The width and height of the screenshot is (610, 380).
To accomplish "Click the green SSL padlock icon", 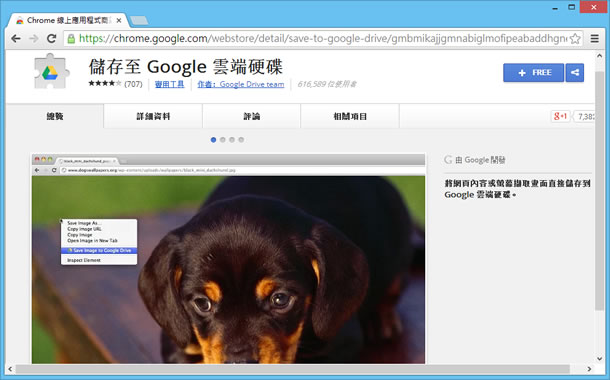I will 71,39.
